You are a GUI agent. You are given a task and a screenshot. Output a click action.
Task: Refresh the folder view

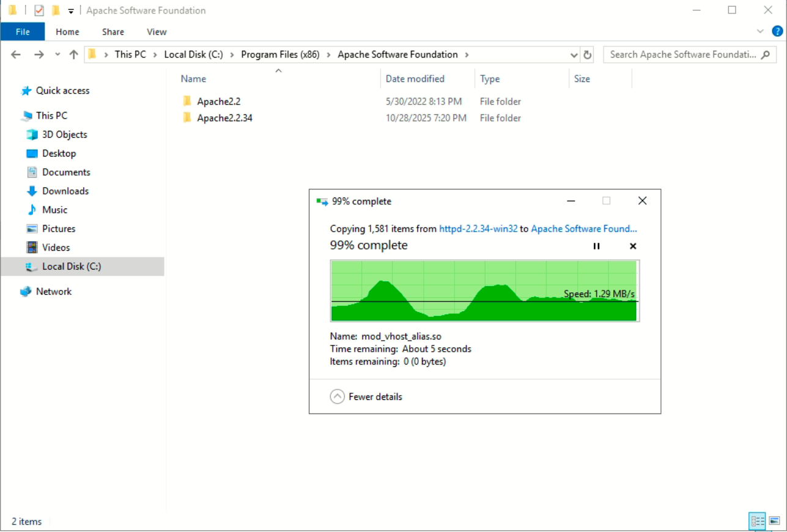(586, 54)
